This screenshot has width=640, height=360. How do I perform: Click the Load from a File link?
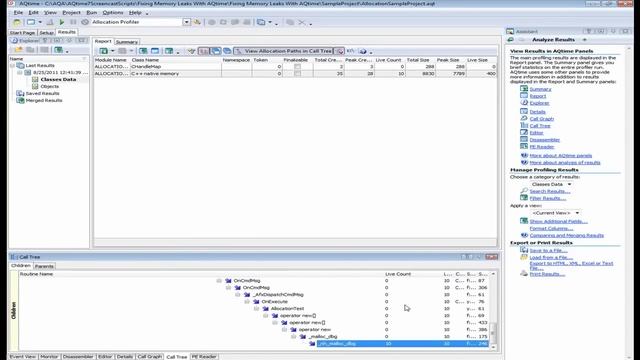[551, 258]
